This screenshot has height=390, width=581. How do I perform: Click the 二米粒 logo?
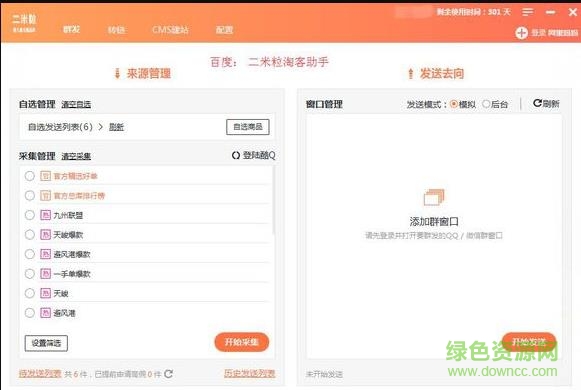pos(24,23)
